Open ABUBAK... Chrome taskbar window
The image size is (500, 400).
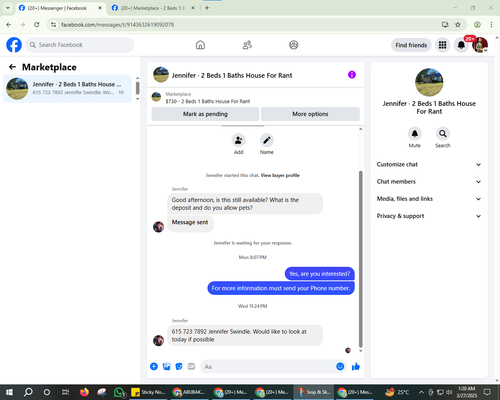click(189, 392)
